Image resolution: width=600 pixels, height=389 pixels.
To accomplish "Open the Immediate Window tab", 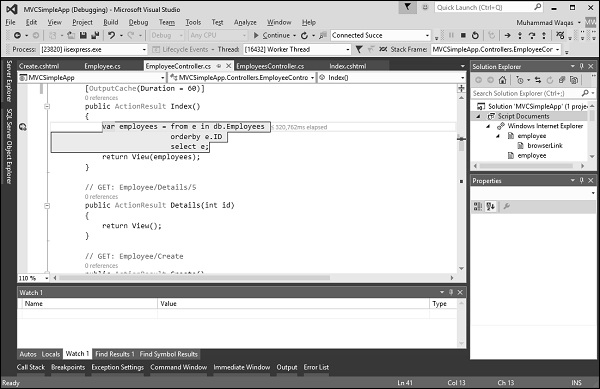I will [x=241, y=367].
